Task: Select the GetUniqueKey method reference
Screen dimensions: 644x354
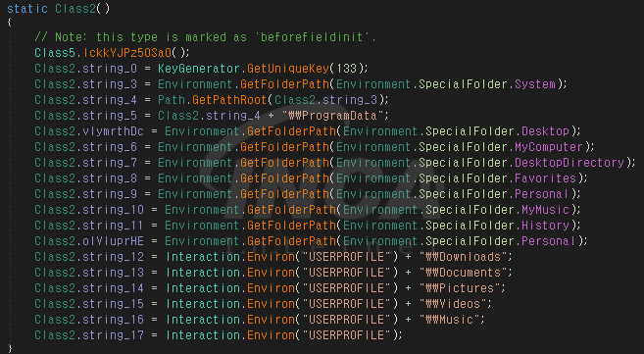Action: [x=288, y=69]
